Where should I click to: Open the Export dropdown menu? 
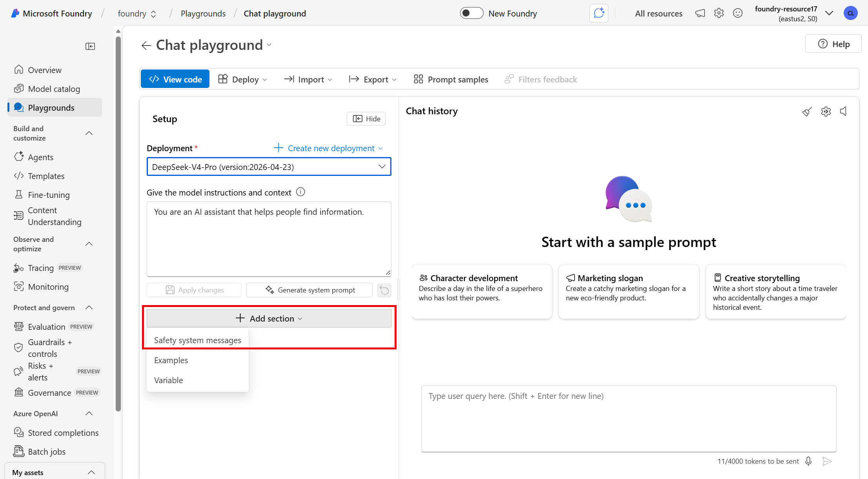373,79
